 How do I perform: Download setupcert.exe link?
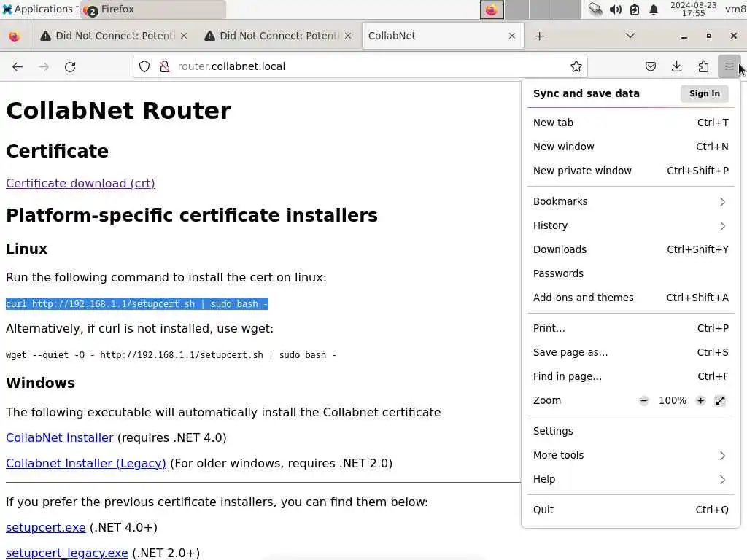coord(46,528)
